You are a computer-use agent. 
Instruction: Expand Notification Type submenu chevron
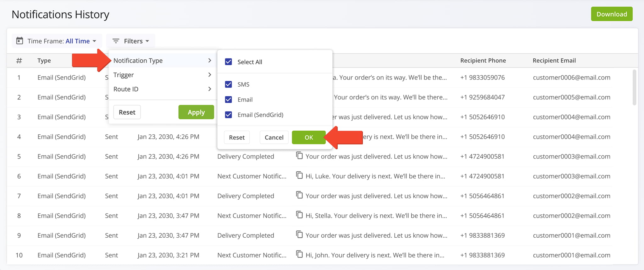pos(210,60)
